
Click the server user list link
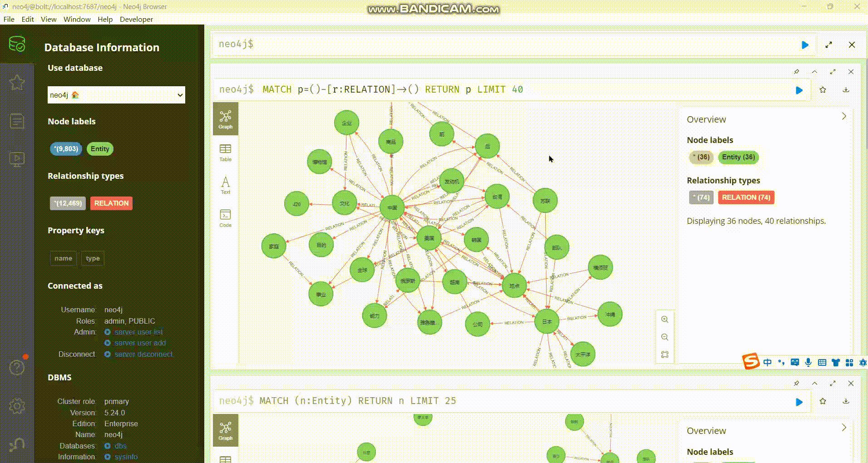click(138, 332)
